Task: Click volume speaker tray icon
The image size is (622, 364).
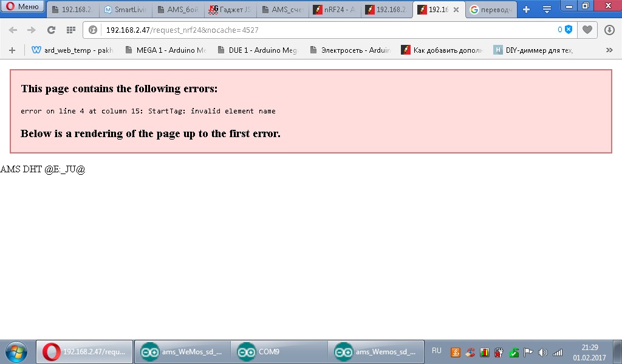Action: point(542,352)
